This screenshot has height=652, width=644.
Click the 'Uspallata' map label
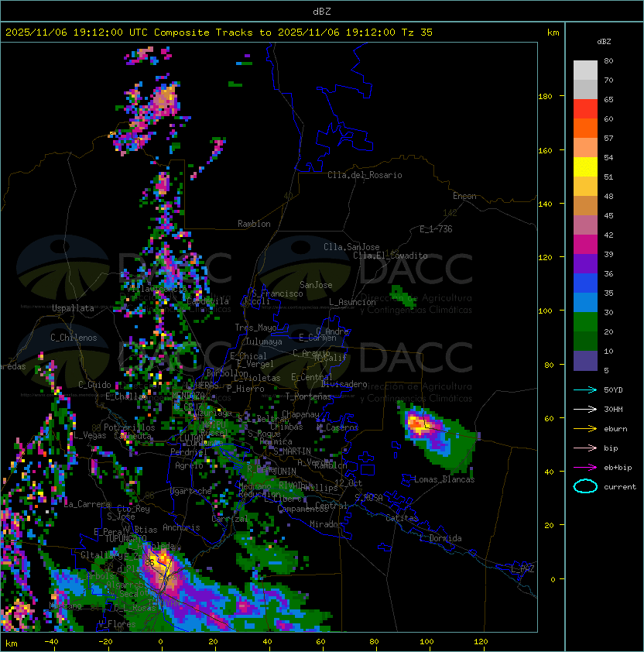click(x=74, y=308)
